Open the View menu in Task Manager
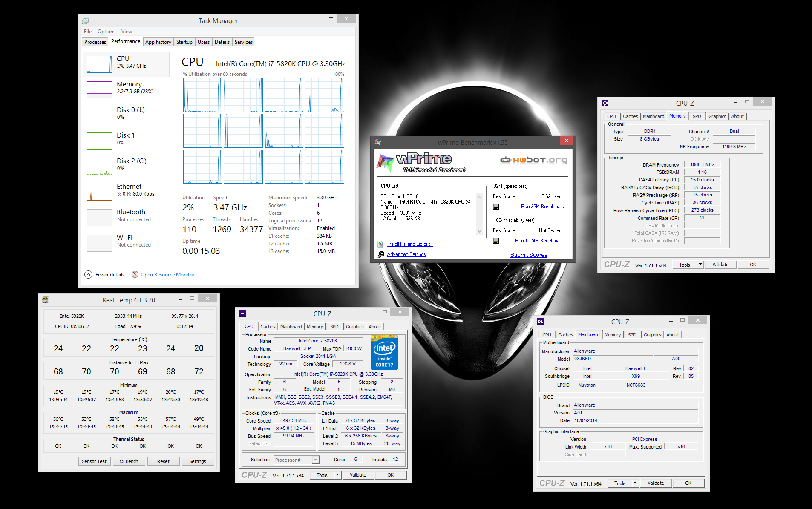This screenshot has width=812, height=509. click(x=127, y=32)
